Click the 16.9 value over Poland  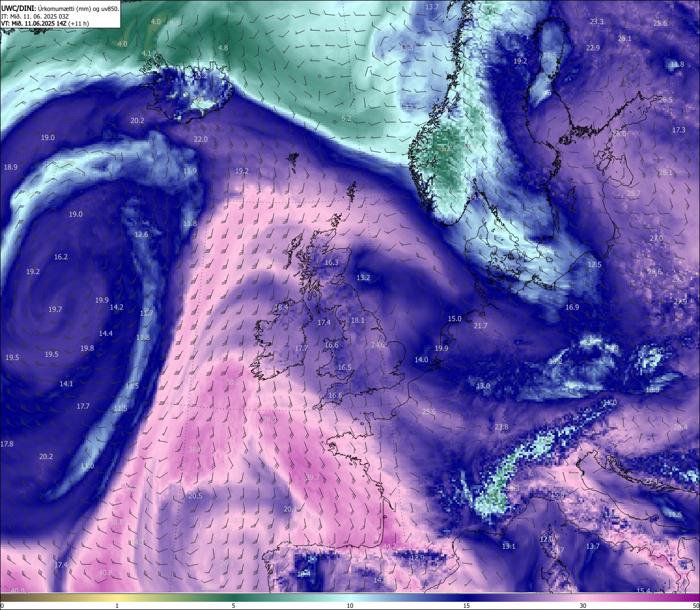coord(572,307)
